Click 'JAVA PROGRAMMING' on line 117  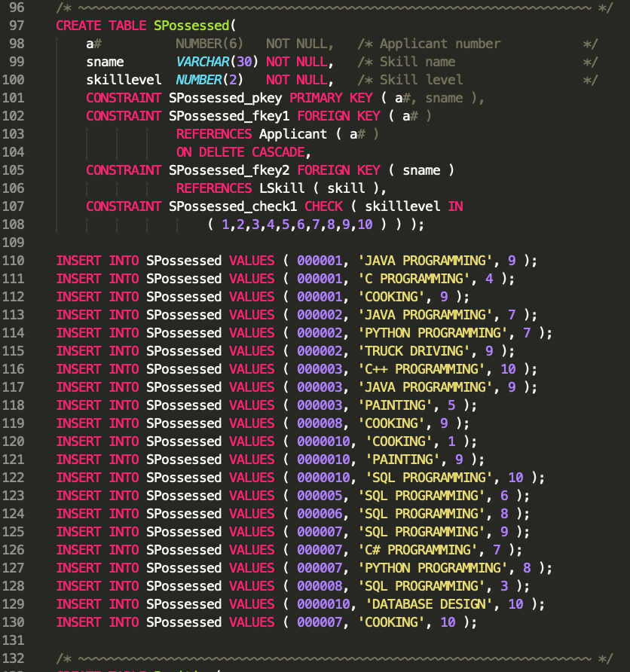(426, 387)
